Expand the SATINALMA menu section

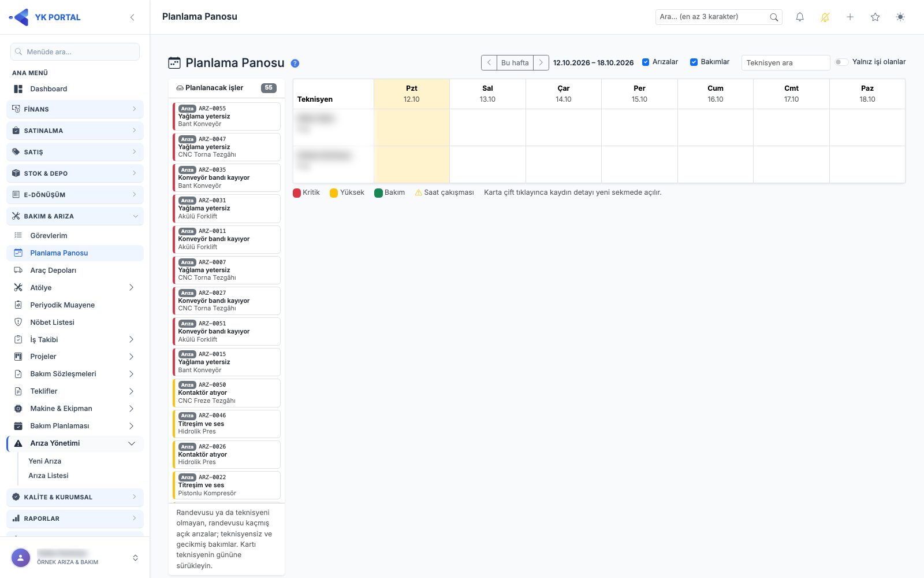75,131
